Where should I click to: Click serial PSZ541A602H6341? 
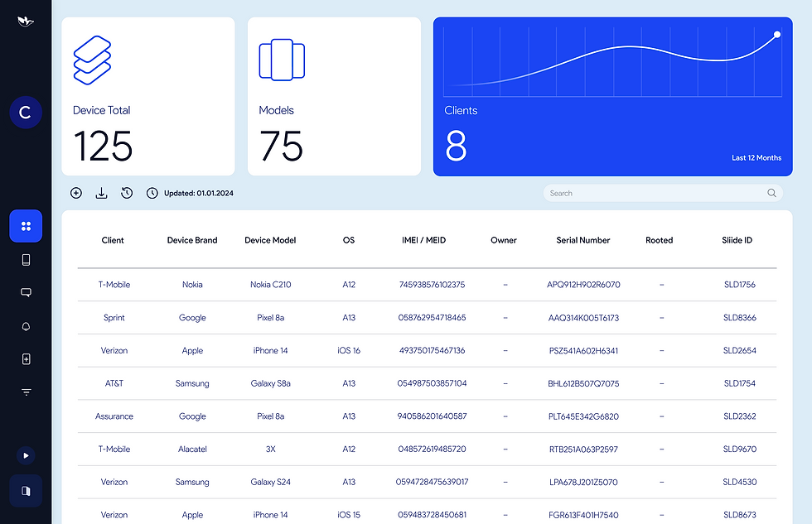[583, 350]
